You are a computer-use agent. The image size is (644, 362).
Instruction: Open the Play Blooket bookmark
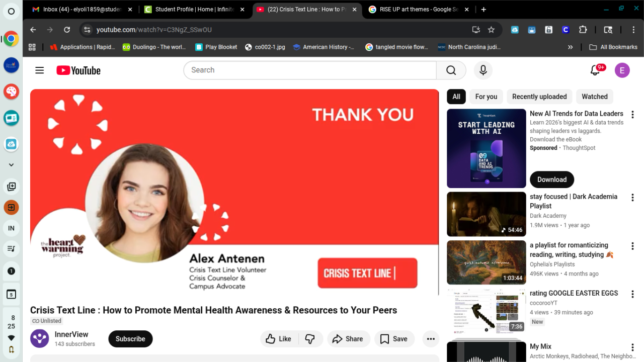point(216,47)
